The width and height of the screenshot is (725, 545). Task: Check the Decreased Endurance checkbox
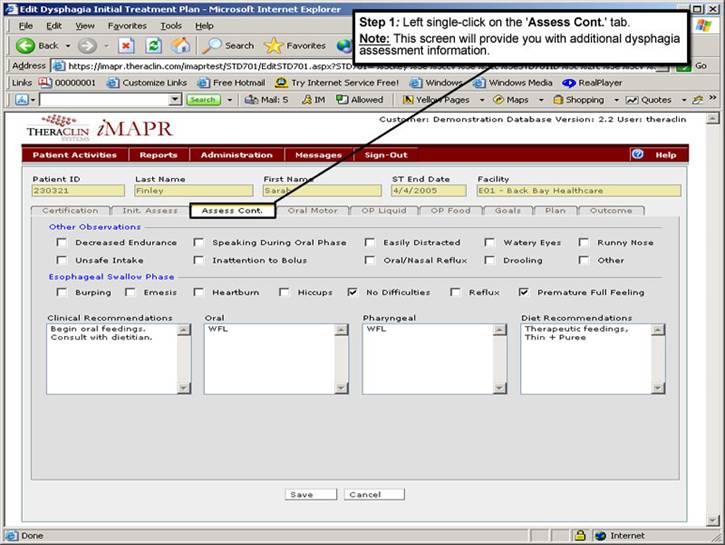[58, 243]
